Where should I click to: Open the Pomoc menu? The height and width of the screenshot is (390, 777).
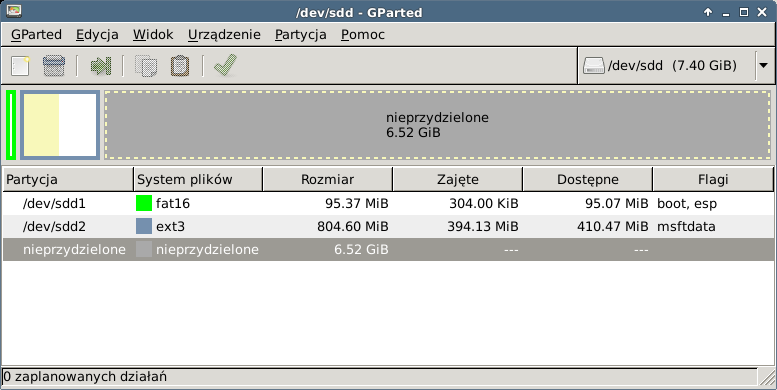(x=363, y=35)
